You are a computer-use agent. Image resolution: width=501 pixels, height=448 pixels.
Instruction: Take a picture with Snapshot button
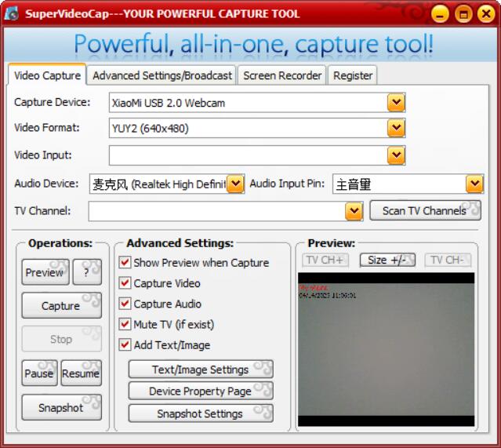[61, 407]
